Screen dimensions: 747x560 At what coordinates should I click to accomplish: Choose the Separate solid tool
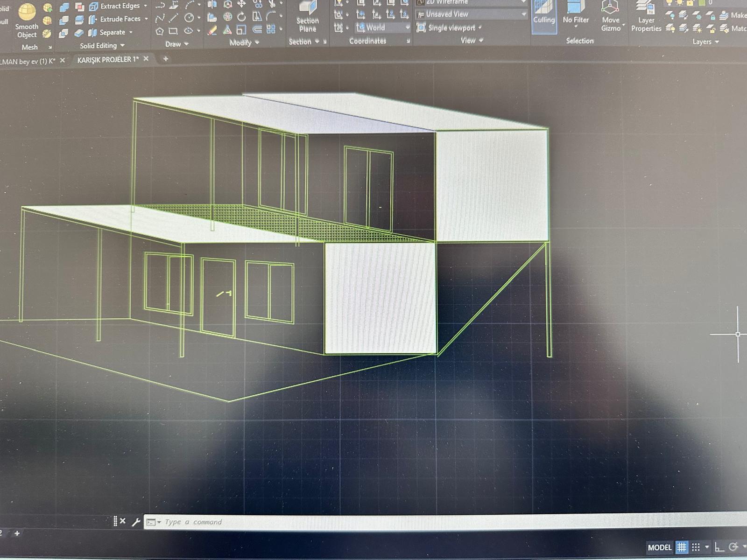(x=111, y=32)
